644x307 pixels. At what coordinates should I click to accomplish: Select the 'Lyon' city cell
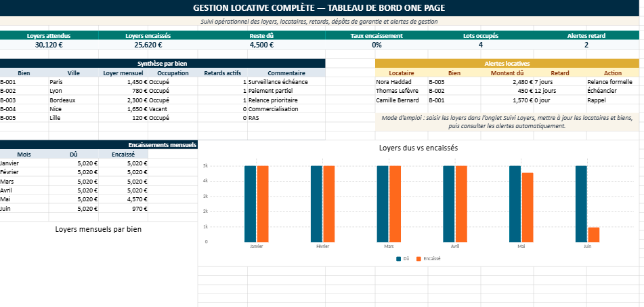74,91
